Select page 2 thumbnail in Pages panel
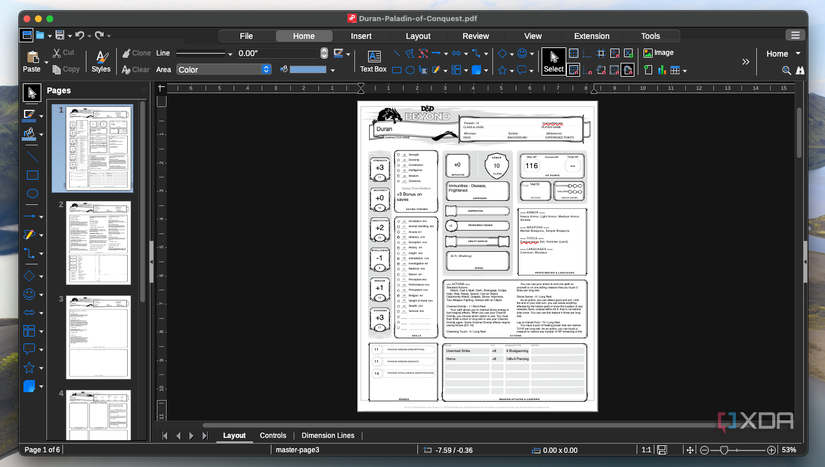 98,242
